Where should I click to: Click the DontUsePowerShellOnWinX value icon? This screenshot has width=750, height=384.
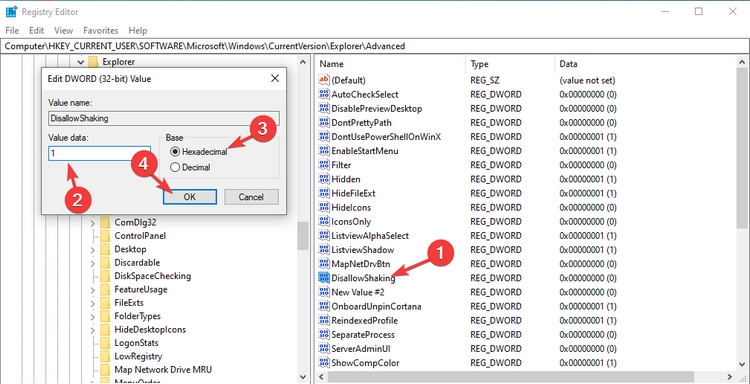click(324, 136)
